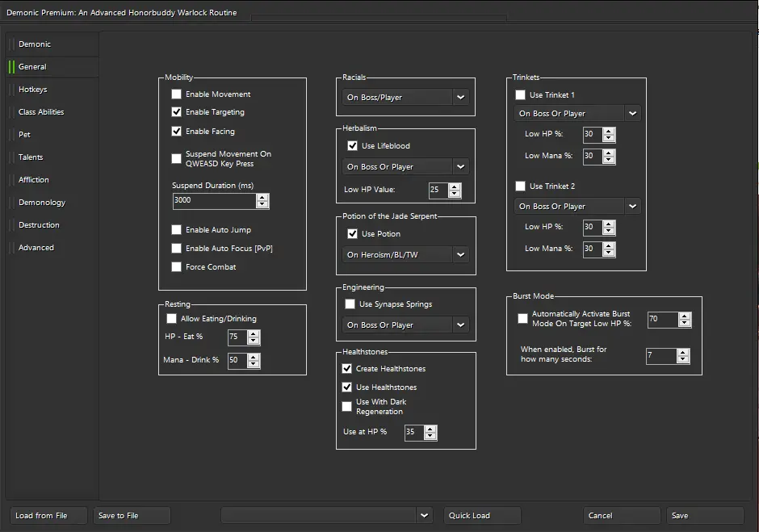
Task: Expand Engineering On Boss Or Player dropdown
Action: coord(405,325)
